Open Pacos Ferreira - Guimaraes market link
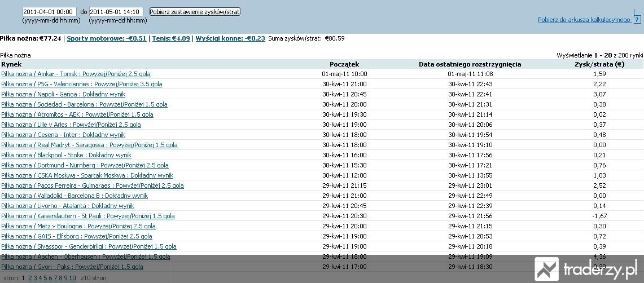The width and height of the screenshot is (644, 283). point(93,185)
